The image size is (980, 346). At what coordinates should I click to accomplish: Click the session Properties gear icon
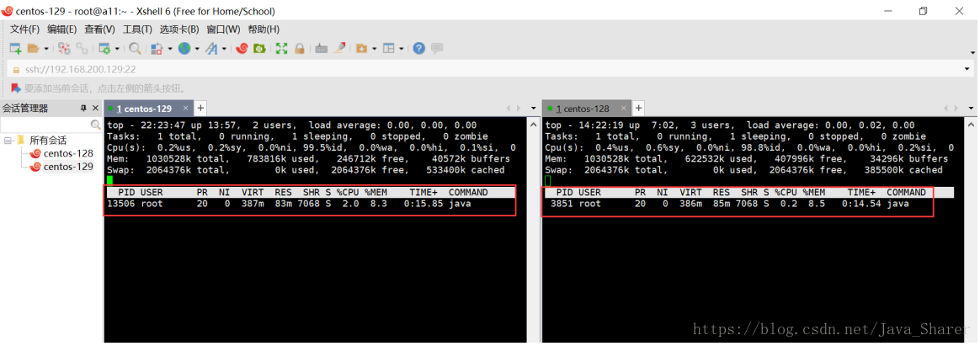coord(104,48)
